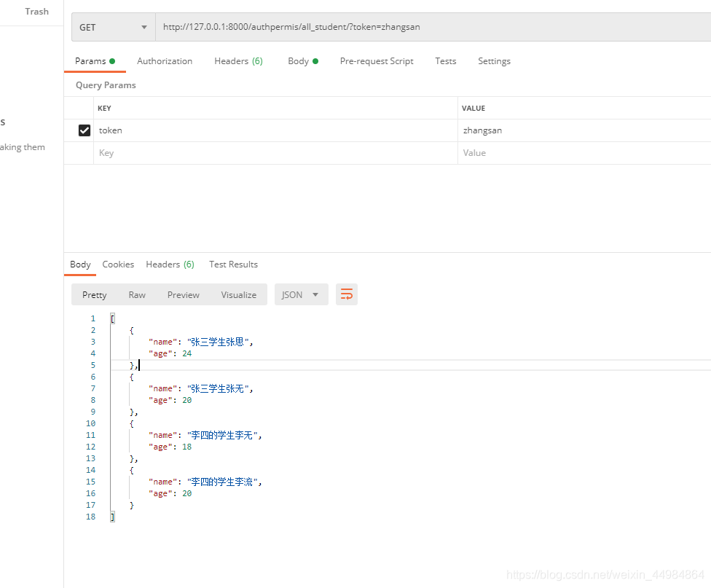Click the 'Query Params' heading
The height and width of the screenshot is (588, 711).
click(x=106, y=85)
